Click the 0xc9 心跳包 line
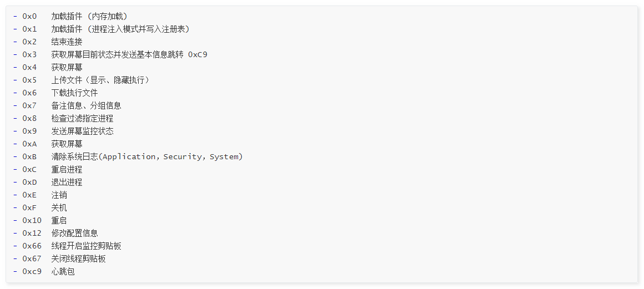 (63, 271)
